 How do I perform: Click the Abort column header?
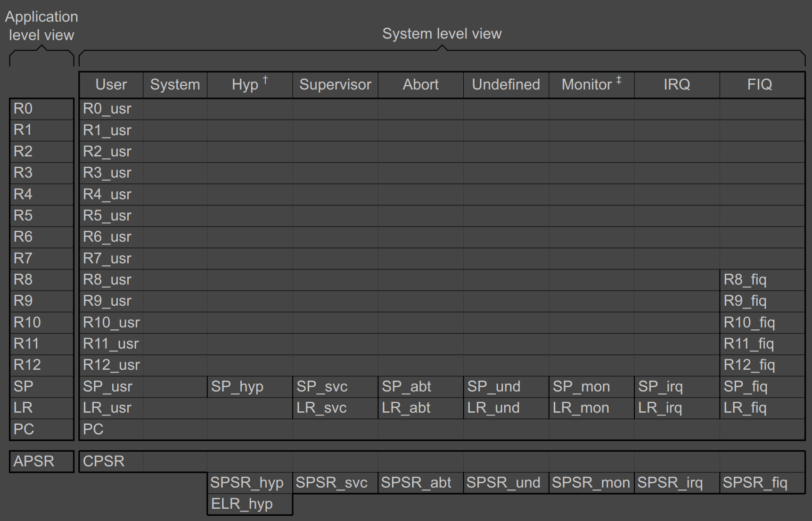click(x=420, y=85)
